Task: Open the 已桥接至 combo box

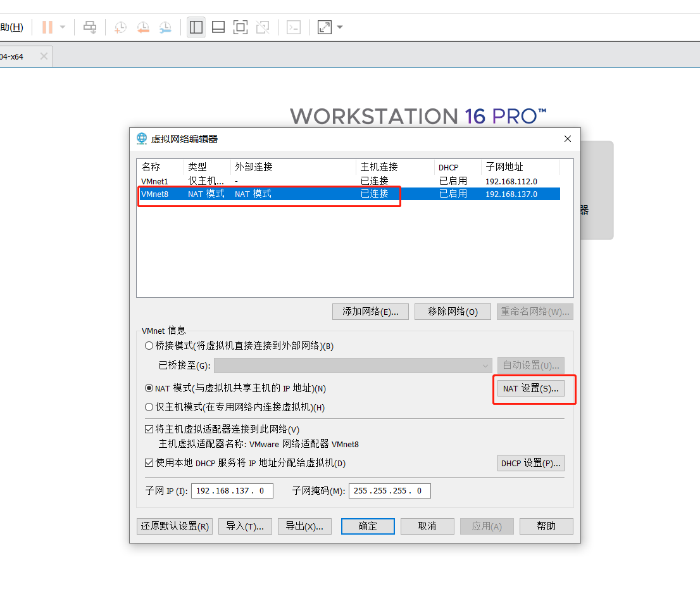Action: 353,365
